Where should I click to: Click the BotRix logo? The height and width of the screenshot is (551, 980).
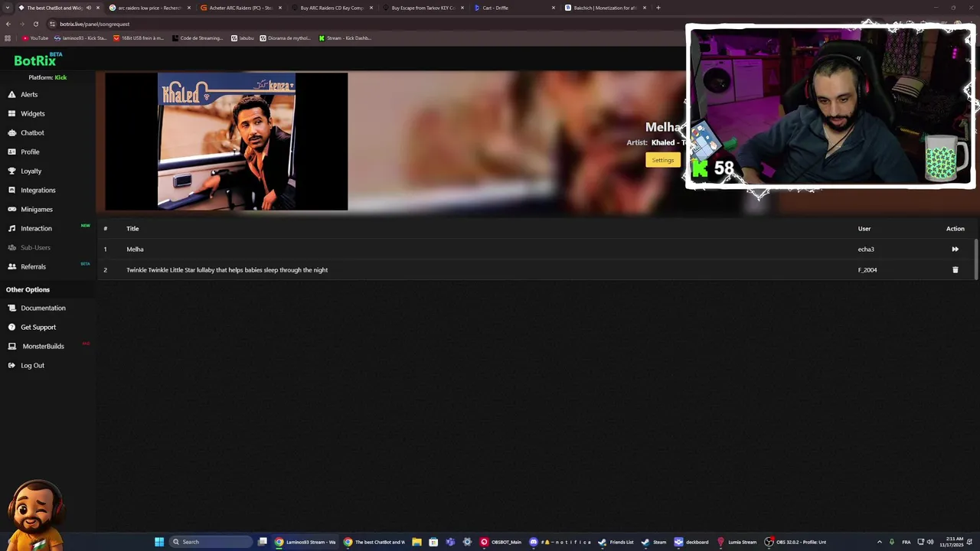pyautogui.click(x=38, y=60)
